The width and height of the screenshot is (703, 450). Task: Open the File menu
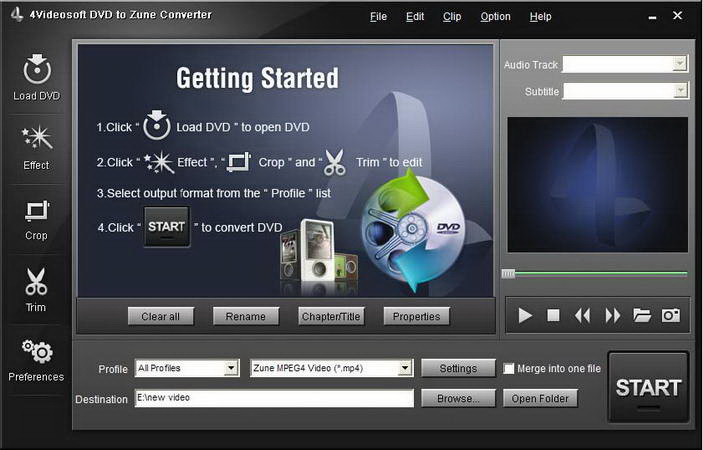tap(378, 17)
